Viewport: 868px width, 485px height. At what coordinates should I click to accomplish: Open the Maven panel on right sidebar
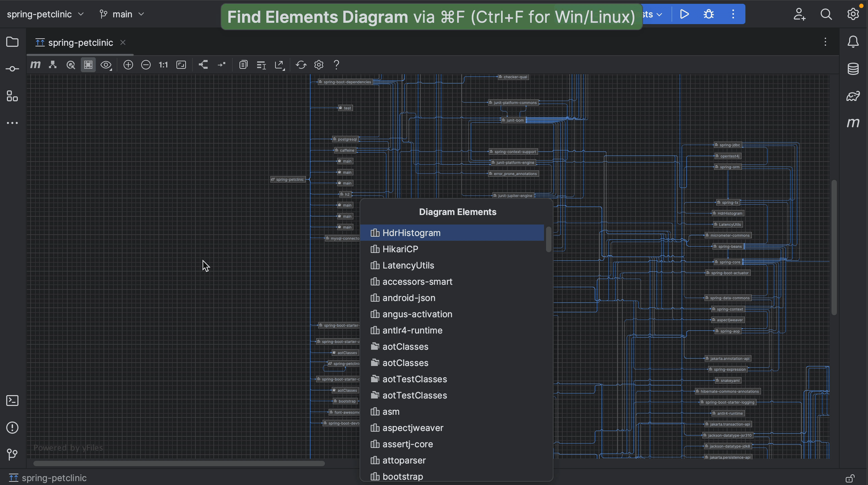[853, 123]
